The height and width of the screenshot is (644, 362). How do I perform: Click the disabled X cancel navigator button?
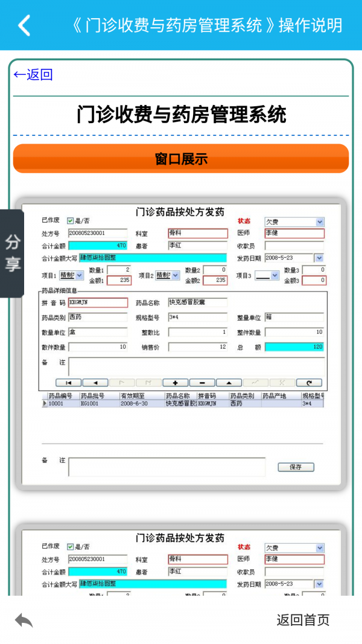pyautogui.click(x=282, y=383)
